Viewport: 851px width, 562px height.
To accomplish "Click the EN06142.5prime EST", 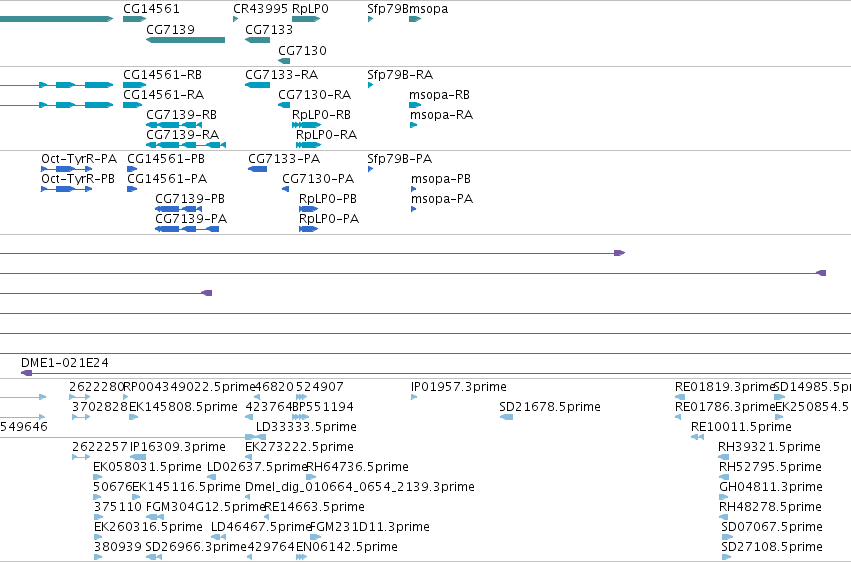I will pos(302,557).
